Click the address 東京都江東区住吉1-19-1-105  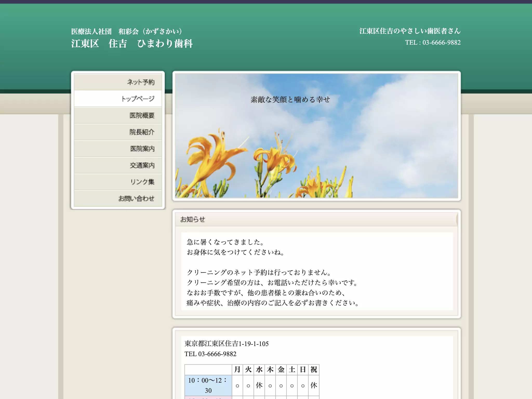click(227, 344)
